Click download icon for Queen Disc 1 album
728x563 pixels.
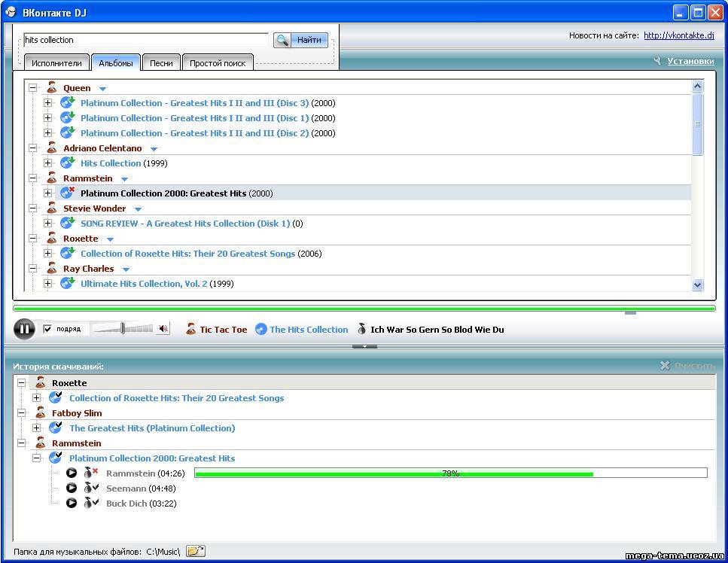coord(67,117)
